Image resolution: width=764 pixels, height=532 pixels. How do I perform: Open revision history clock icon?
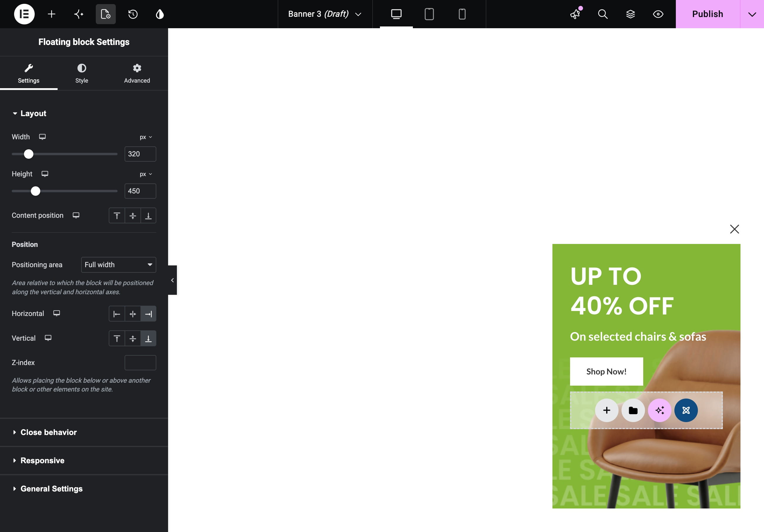[133, 14]
